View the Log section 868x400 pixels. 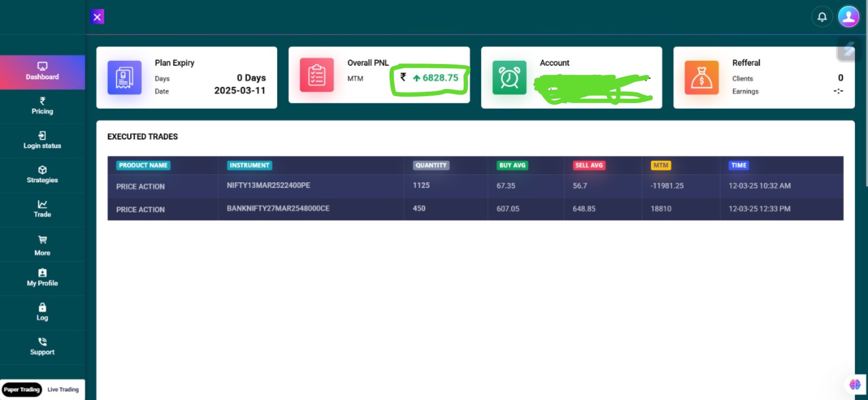coord(42,312)
